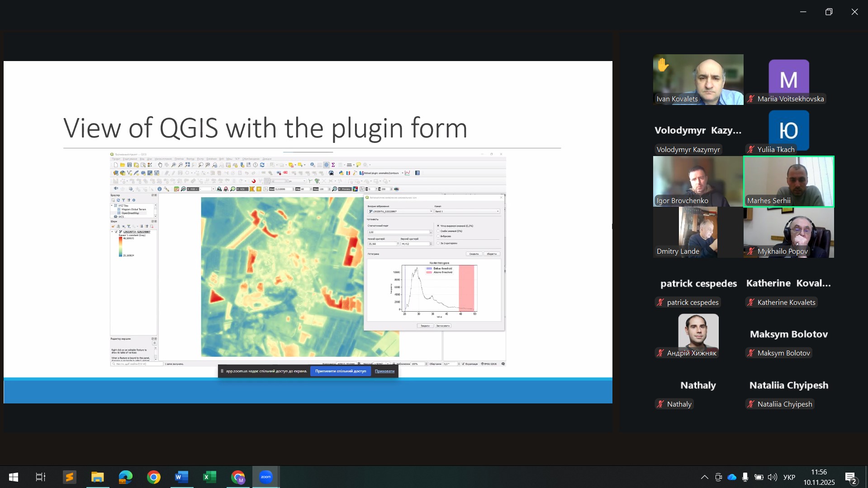868x488 pixels.
Task: Click the QGIS Refresh toolbar icon
Action: pyautogui.click(x=262, y=165)
